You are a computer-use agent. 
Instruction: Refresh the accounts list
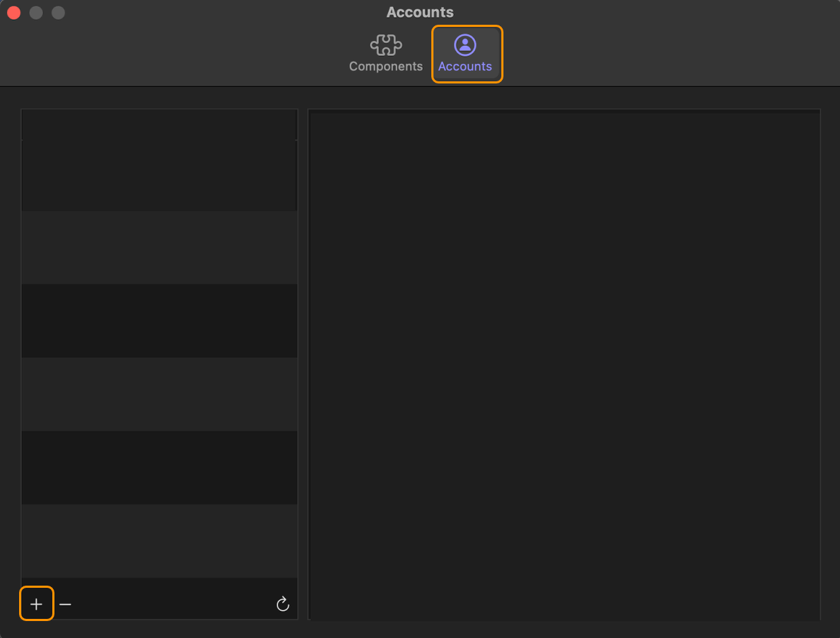pos(283,604)
